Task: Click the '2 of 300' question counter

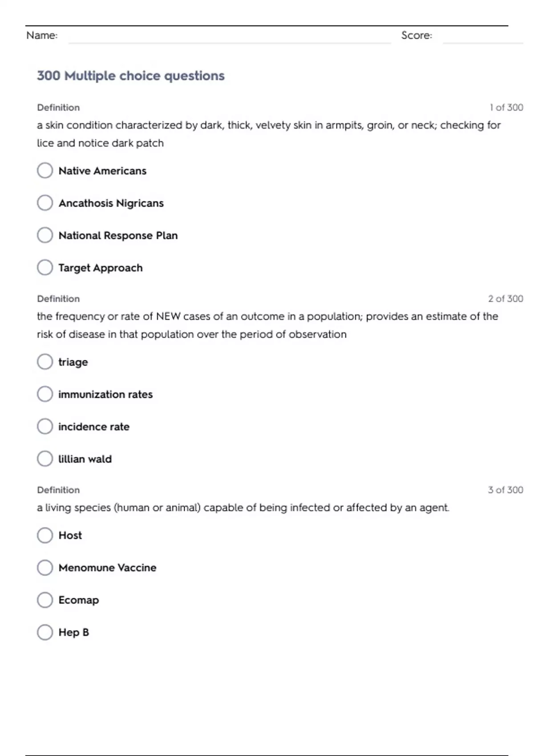Action: coord(506,299)
